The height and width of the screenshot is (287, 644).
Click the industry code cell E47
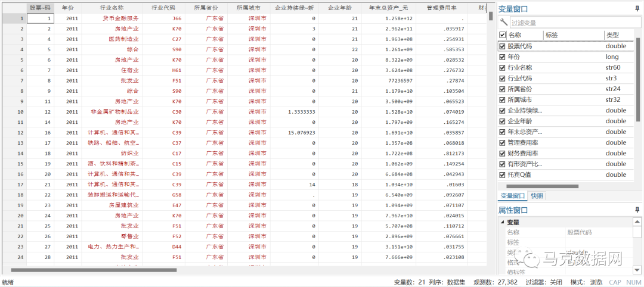pos(163,205)
